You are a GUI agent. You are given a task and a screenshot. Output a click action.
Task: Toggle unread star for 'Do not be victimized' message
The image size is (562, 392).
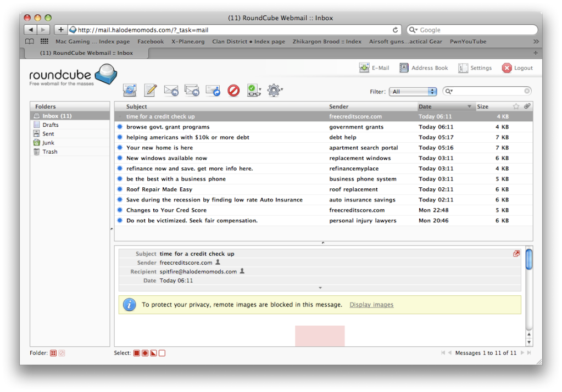click(120, 220)
